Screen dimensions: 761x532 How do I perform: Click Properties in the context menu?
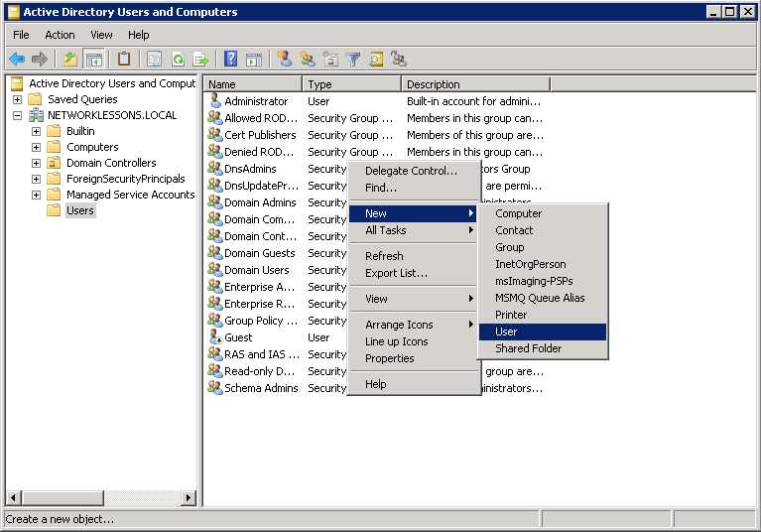414,358
